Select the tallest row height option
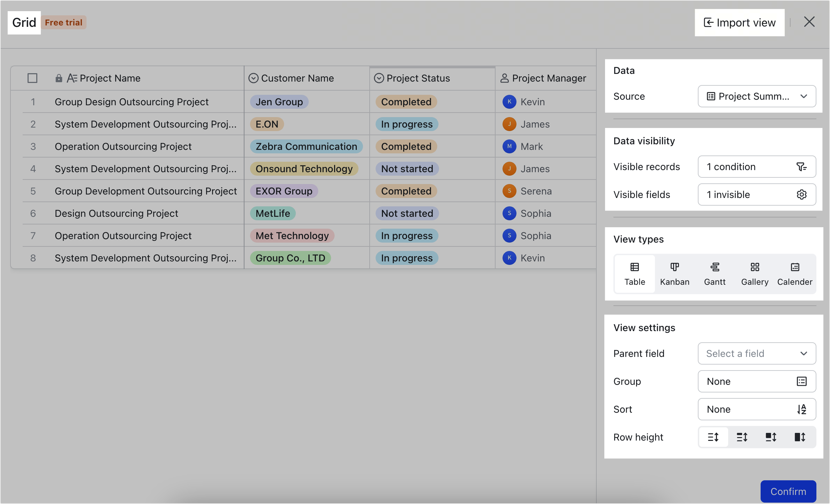 tap(800, 437)
